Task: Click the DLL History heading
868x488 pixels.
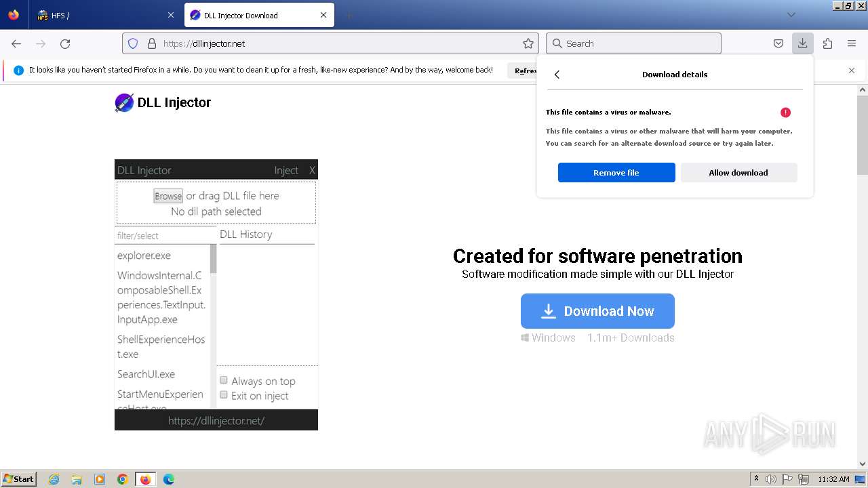Action: [246, 235]
